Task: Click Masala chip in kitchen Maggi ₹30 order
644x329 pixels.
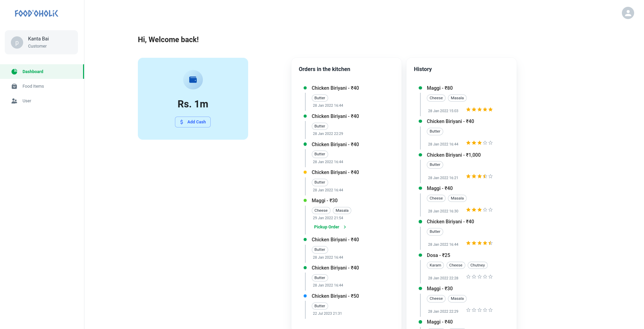Action: tap(342, 211)
